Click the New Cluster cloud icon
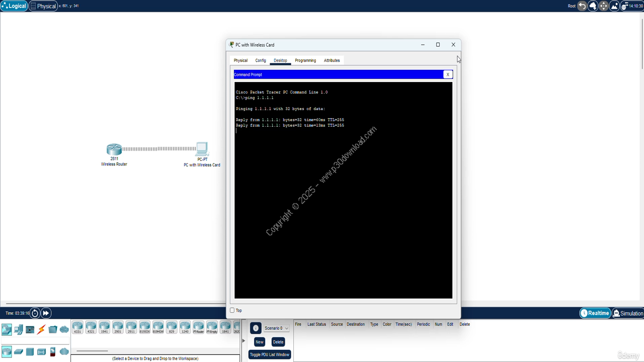The image size is (644, 362). point(593,6)
